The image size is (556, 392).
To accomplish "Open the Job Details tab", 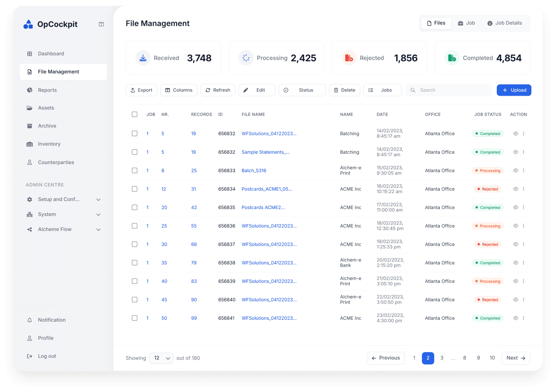I will pyautogui.click(x=504, y=23).
